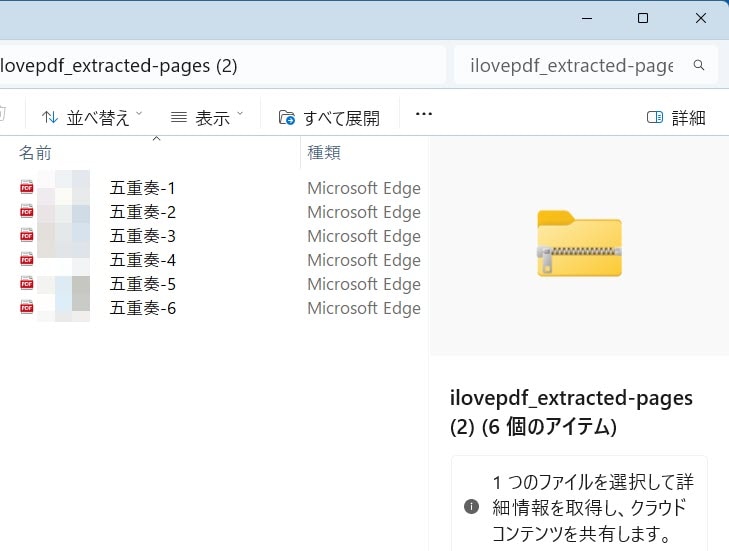Click the PDF icon of 五重奏-6
Screen dimensions: 729x551
pyautogui.click(x=27, y=308)
